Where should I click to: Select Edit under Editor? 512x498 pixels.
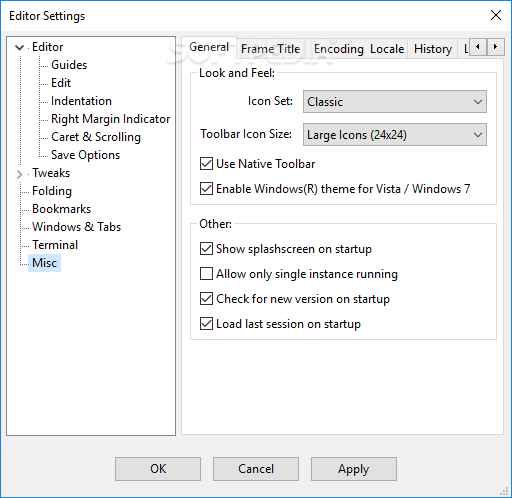coord(61,83)
